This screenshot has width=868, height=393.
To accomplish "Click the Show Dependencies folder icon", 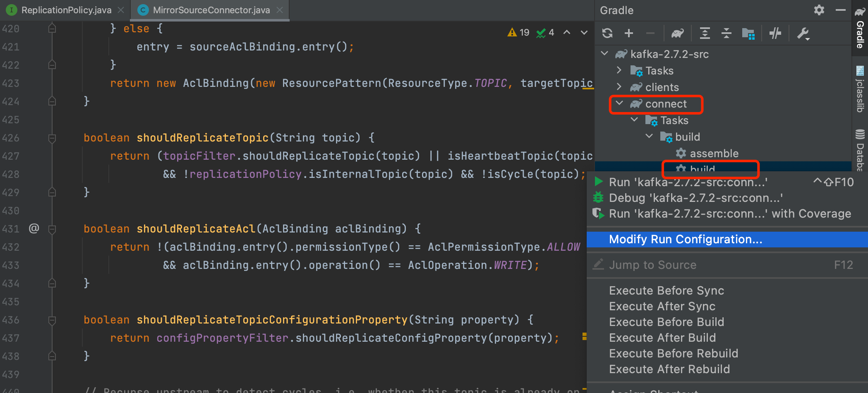I will [x=748, y=34].
